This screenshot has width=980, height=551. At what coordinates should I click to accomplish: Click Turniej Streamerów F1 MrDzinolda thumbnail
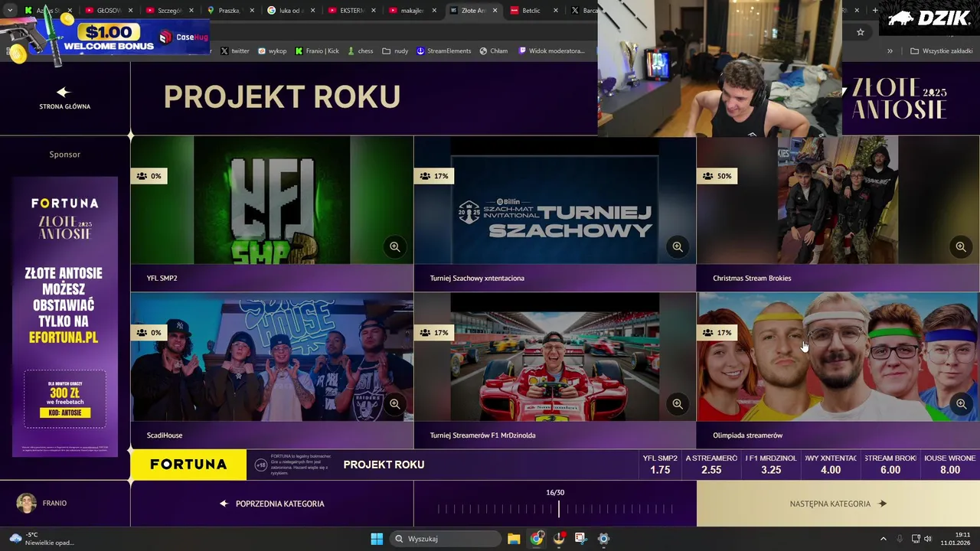pos(555,357)
